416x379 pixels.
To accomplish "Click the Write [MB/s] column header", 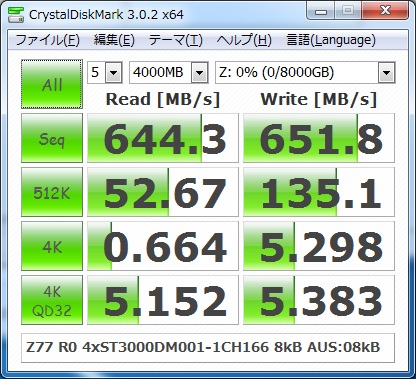I will coord(319,99).
